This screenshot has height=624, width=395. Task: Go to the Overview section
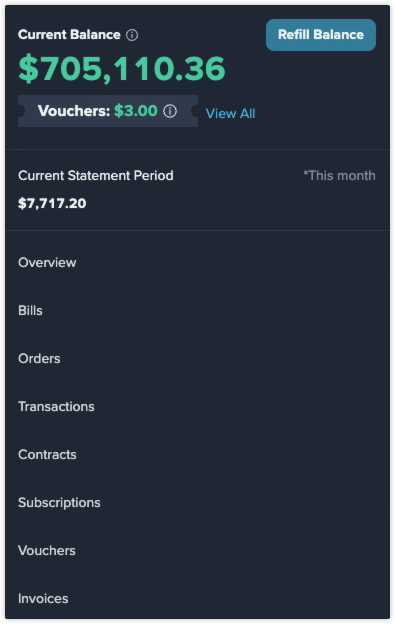[x=47, y=263]
